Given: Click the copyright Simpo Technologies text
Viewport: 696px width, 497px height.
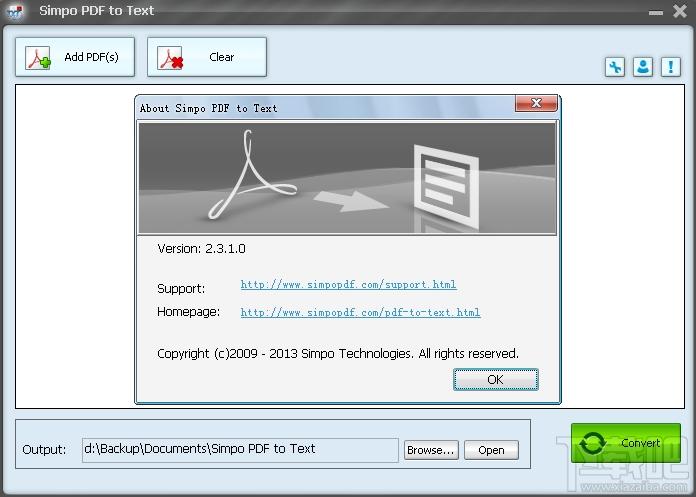Looking at the screenshot, I should [x=338, y=354].
